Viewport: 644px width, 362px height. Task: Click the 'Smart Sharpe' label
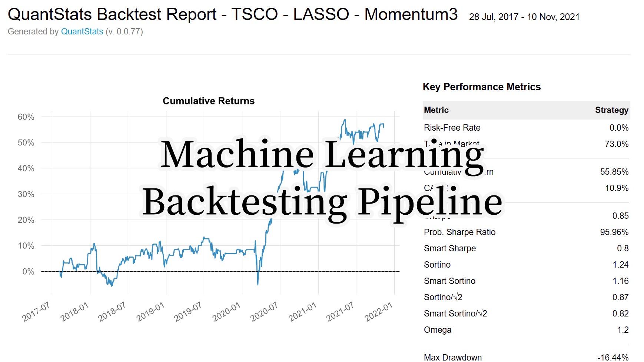(x=450, y=248)
